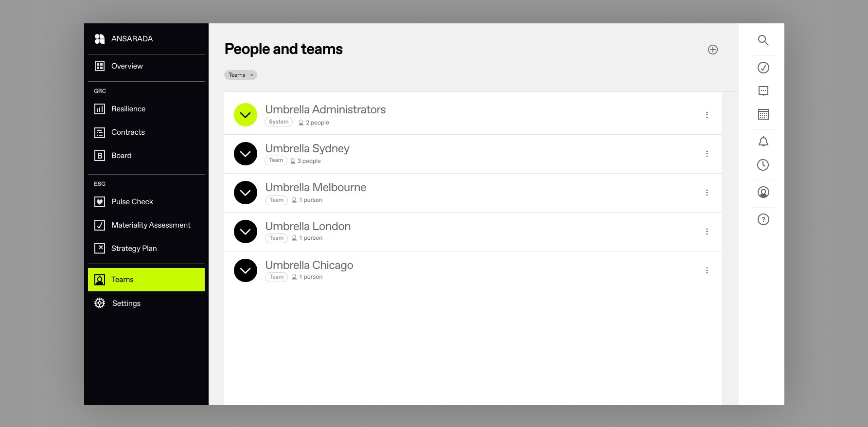Expand the Umbrella Administrators team
The image size is (868, 427).
tap(246, 115)
